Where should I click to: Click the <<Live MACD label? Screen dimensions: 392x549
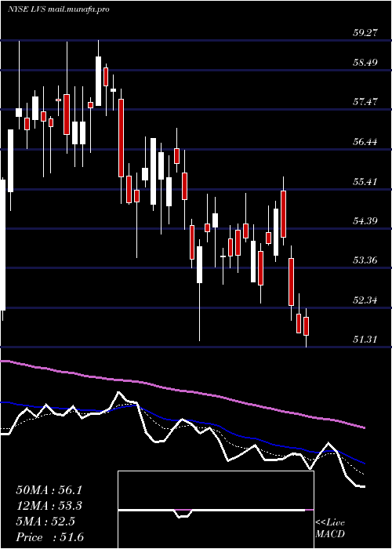click(330, 529)
